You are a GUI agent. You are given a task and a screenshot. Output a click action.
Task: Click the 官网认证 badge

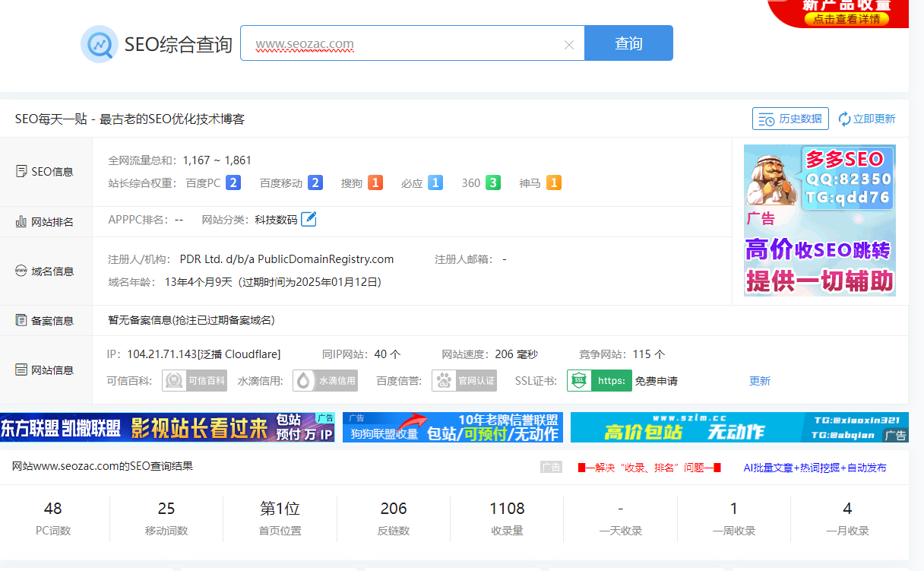pyautogui.click(x=464, y=381)
